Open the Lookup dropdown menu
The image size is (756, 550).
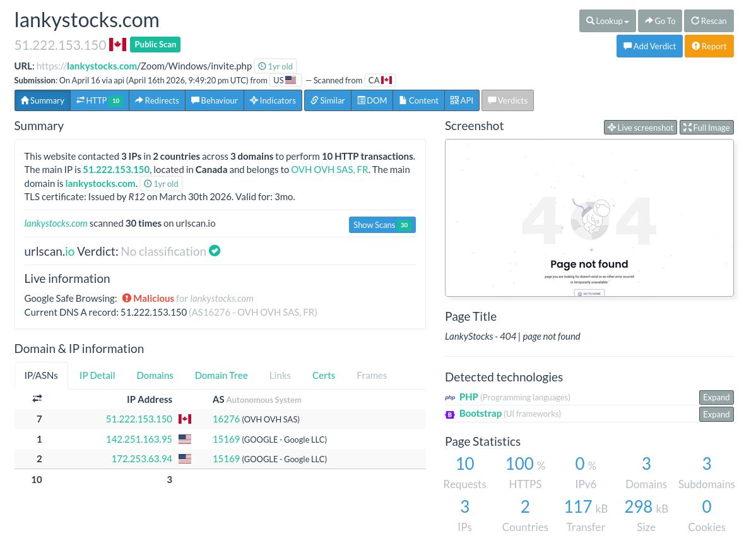607,21
